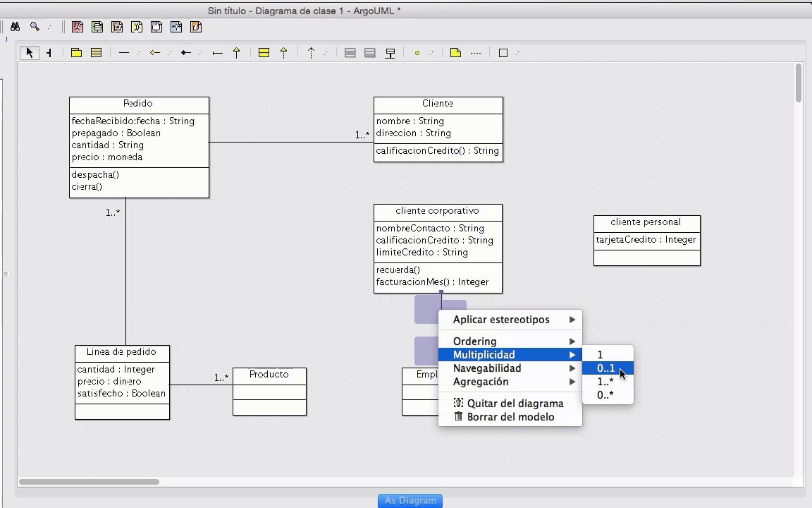Select the New Interface tool

point(264,53)
